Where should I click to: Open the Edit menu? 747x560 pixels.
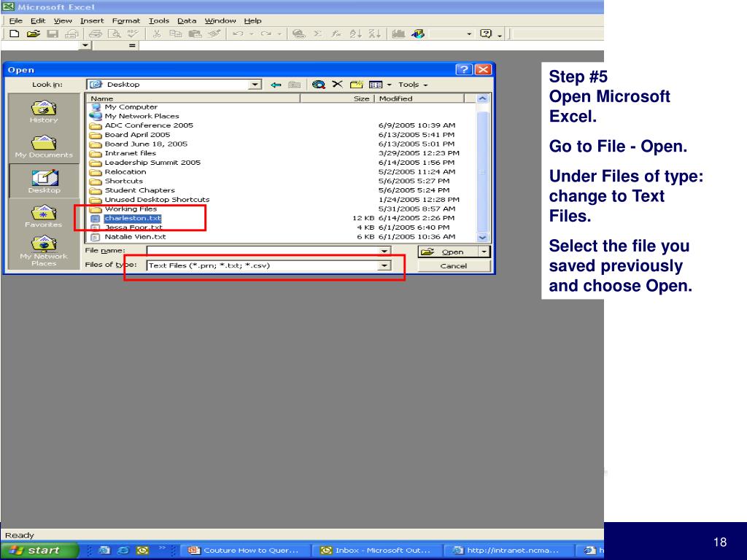(38, 21)
